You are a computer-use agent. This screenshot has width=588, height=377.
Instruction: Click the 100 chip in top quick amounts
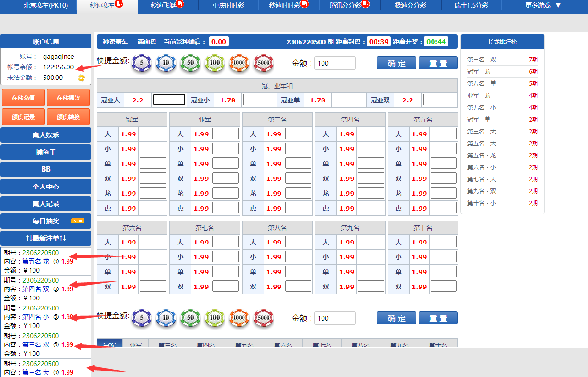pos(215,63)
